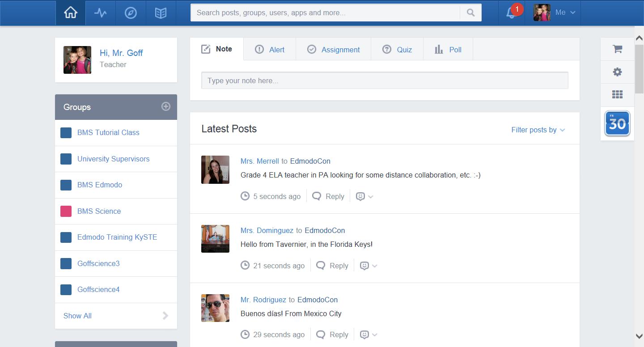Switch to the Assignment tab
Screen dimensions: 644x347
coord(334,49)
